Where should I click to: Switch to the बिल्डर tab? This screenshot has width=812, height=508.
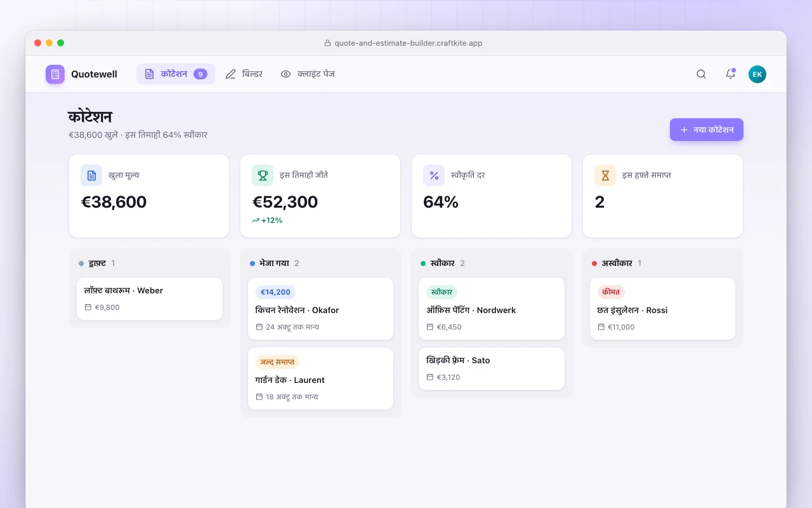(244, 74)
